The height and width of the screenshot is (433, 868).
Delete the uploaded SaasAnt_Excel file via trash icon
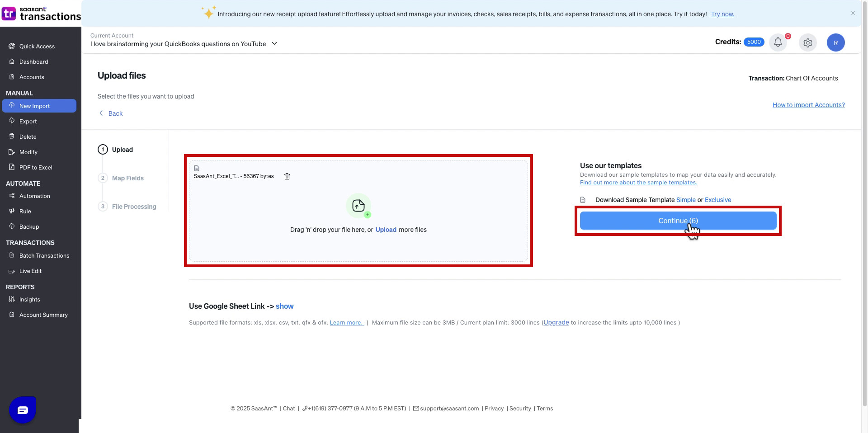(287, 176)
